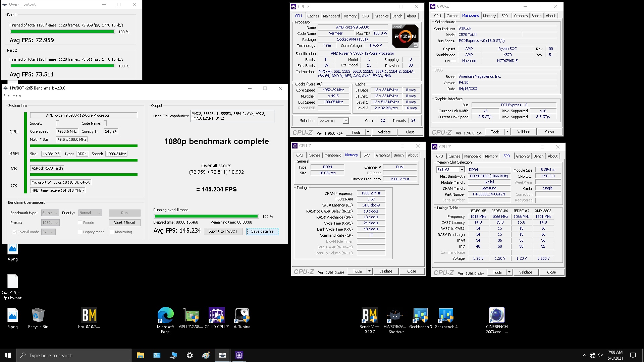Expand Tools arrow in CPU-Z Mainboard window
Image resolution: width=644 pixels, height=362 pixels.
click(x=507, y=132)
